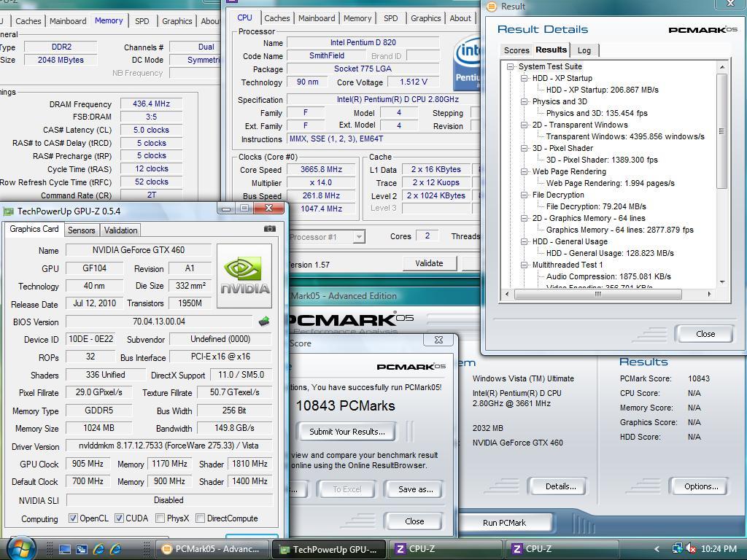Open the Scores tab in Result Details

click(516, 50)
